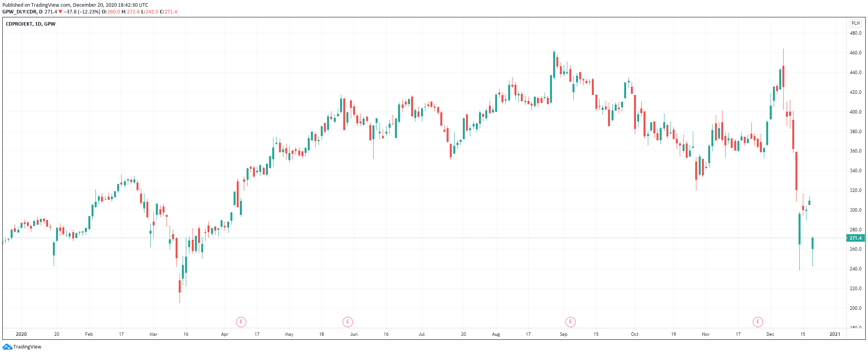This screenshot has width=868, height=354.
Task: Open the TradingView link text
Action: [x=27, y=347]
